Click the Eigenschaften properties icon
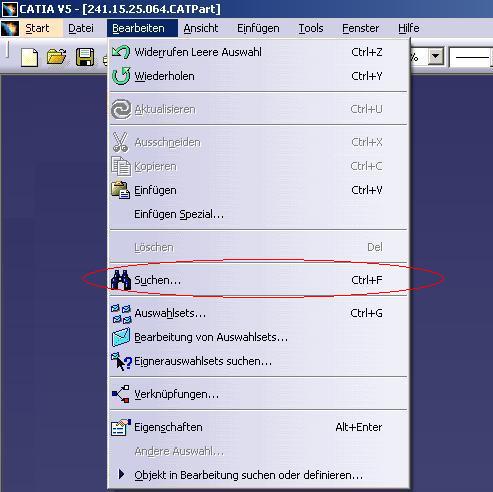 click(x=121, y=427)
